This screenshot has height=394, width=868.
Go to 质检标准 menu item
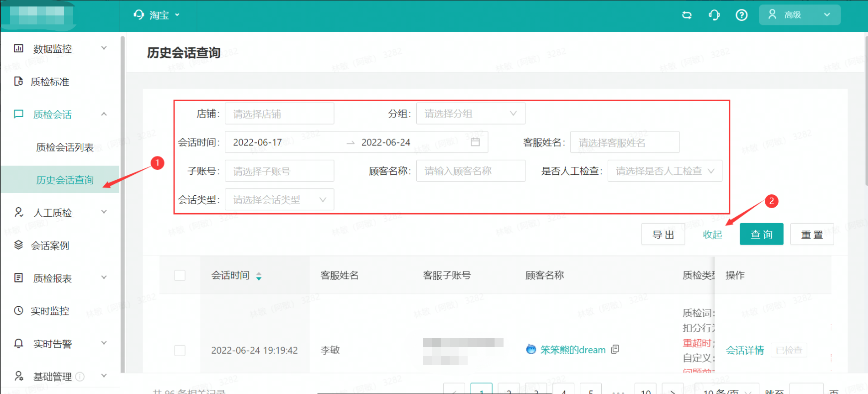[50, 81]
